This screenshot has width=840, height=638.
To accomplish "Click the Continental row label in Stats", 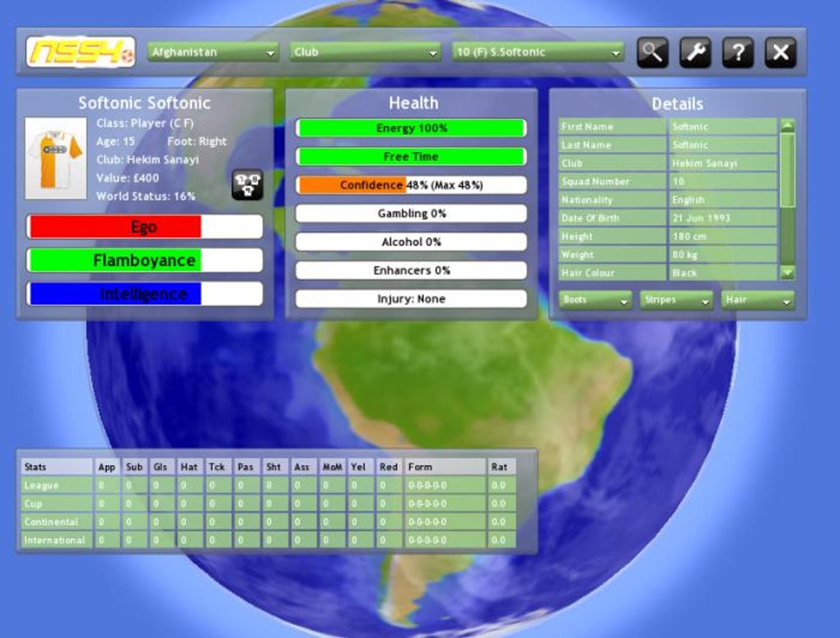I will pyautogui.click(x=56, y=522).
